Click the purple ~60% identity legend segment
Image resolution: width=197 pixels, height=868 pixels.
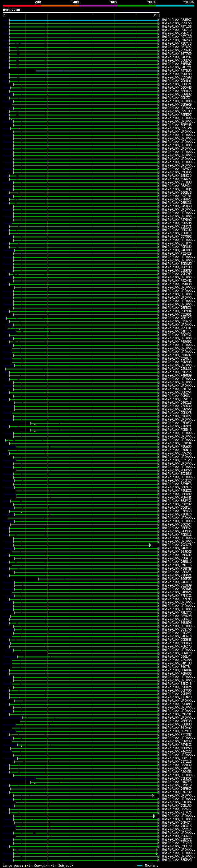(x=99, y=6)
